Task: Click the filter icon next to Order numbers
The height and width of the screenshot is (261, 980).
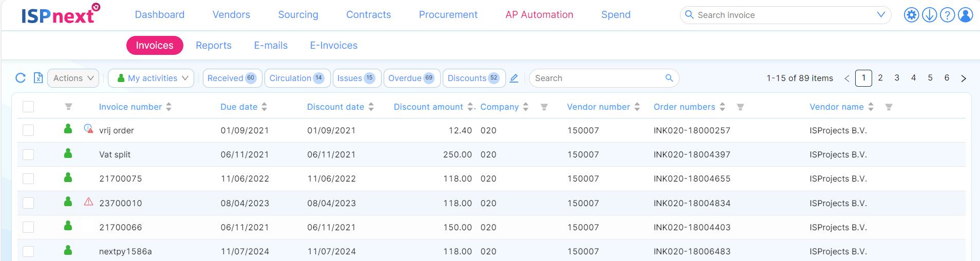Action: (740, 107)
